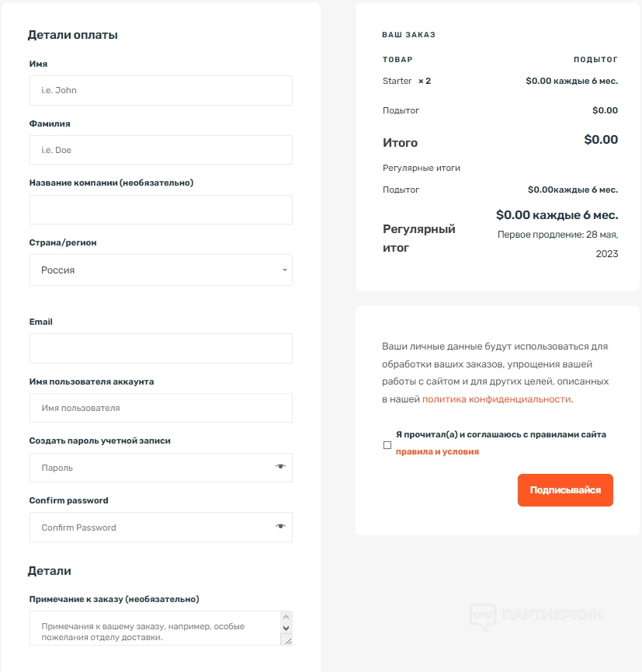Open the политика конфиденциальности link
Viewport: 642px width, 672px height.
point(497,399)
